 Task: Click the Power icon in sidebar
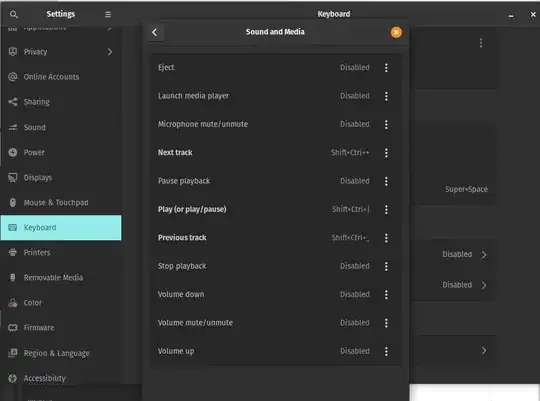pyautogui.click(x=13, y=152)
